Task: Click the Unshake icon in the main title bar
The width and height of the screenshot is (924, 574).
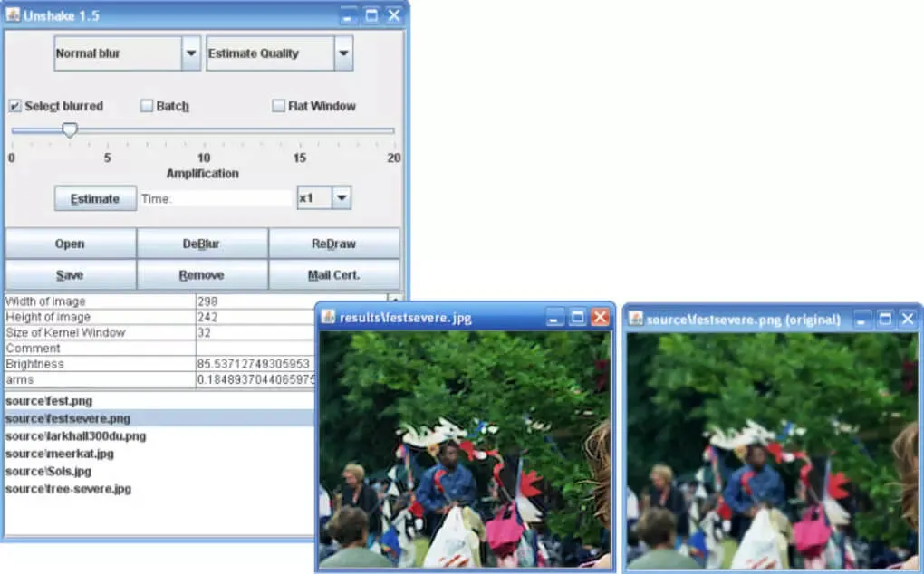Action: point(13,14)
